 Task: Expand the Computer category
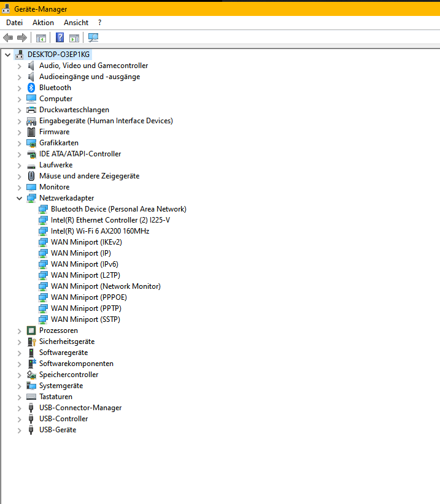pos(19,99)
